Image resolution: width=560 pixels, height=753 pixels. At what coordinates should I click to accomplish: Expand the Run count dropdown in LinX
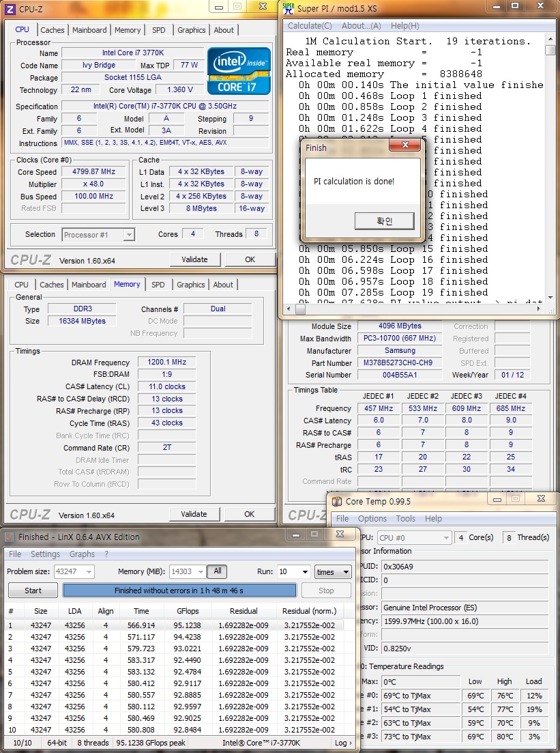click(x=305, y=572)
